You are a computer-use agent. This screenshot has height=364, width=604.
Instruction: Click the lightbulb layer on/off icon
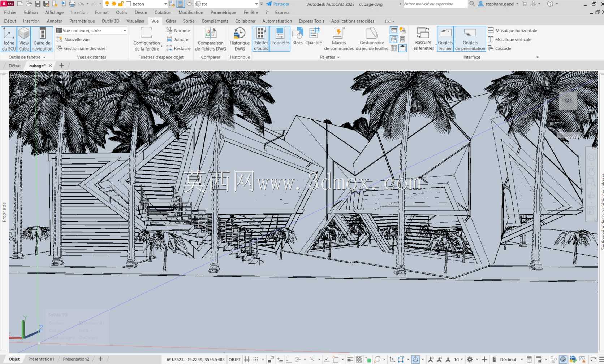[x=107, y=4]
